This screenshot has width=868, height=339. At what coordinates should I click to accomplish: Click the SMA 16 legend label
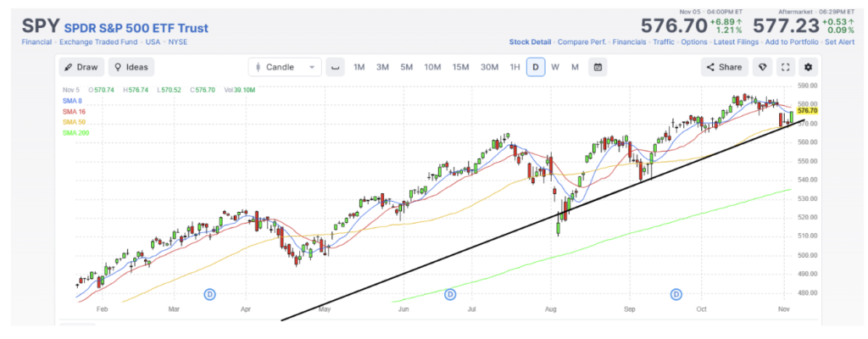[75, 111]
